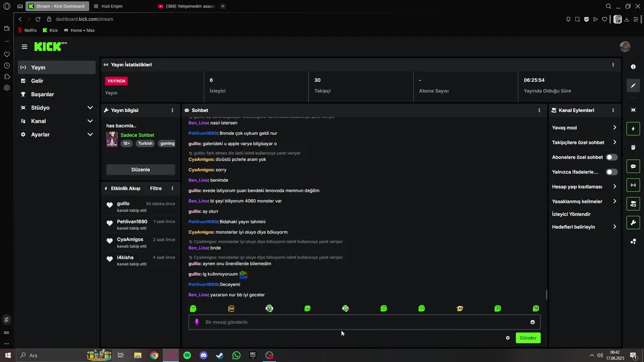This screenshot has width=644, height=362.
Task: Open Yasaklanmış kelimeler settings
Action: tap(584, 202)
